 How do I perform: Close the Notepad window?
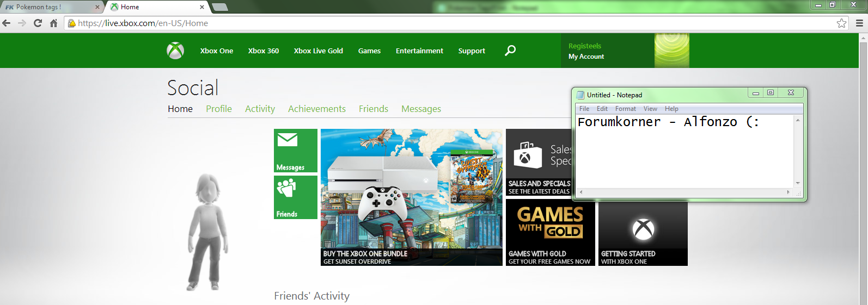791,93
